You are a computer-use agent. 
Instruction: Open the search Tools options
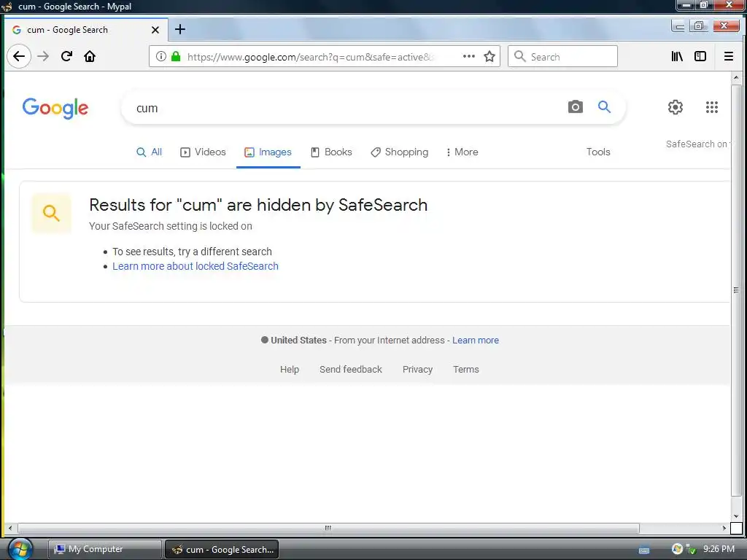(x=598, y=152)
